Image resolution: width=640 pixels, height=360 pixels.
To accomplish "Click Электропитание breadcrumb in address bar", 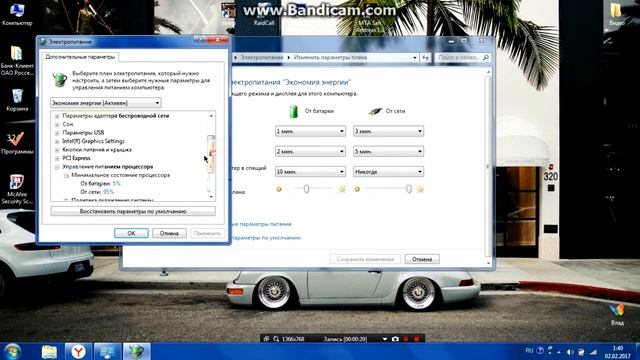I will click(x=262, y=58).
